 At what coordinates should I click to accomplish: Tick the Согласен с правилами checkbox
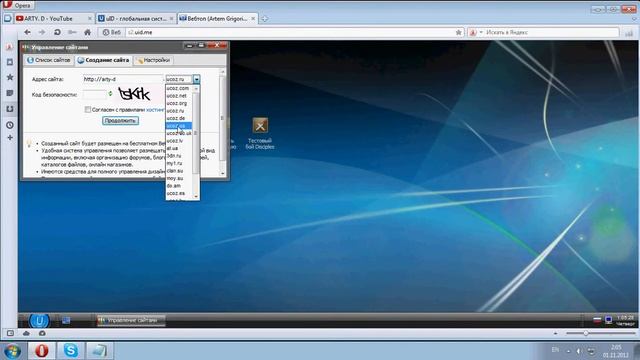[87, 109]
